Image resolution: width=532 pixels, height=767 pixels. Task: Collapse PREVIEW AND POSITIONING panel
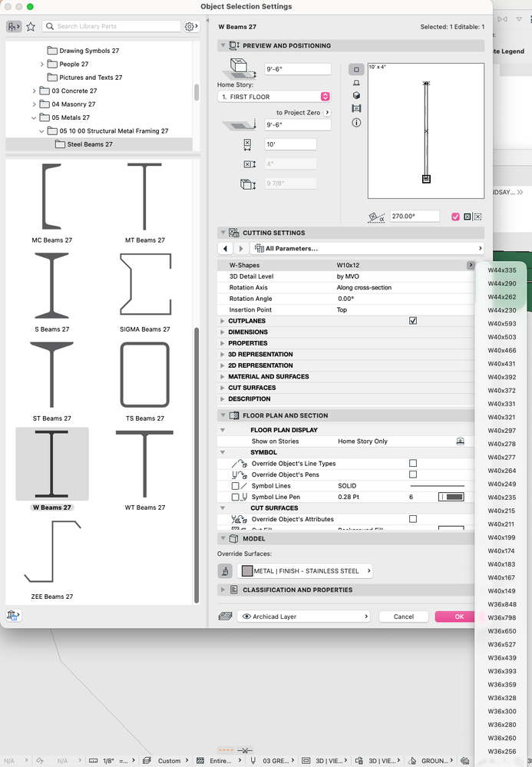click(x=223, y=45)
